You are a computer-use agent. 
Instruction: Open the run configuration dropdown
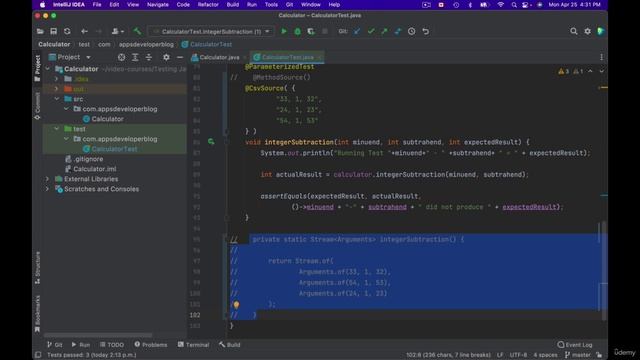point(211,31)
